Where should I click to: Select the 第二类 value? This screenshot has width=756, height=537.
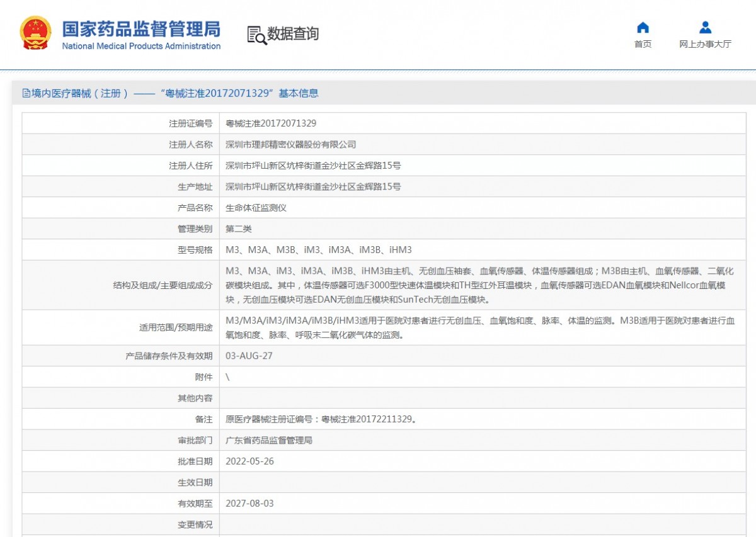pyautogui.click(x=239, y=229)
